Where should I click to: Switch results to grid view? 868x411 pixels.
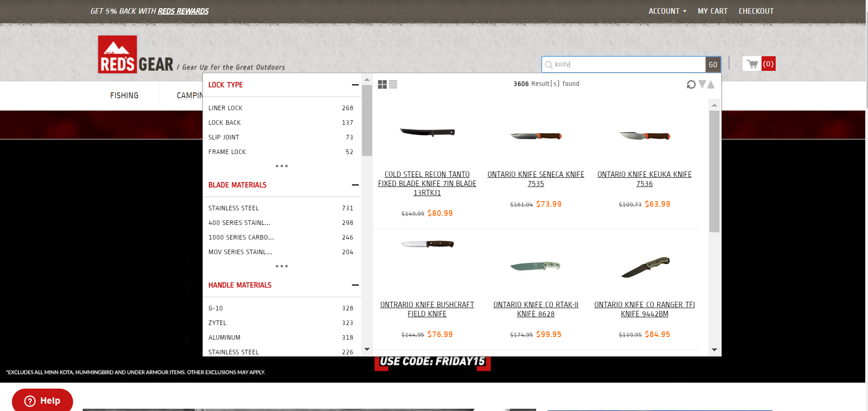pyautogui.click(x=382, y=85)
